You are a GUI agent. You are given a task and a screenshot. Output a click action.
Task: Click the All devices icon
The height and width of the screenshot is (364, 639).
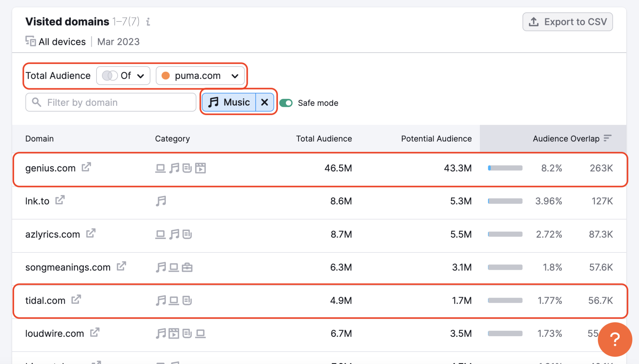click(31, 41)
